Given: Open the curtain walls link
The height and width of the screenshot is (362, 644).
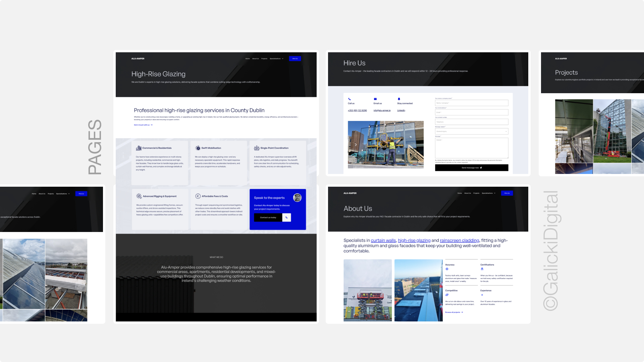Looking at the screenshot, I should (x=383, y=240).
